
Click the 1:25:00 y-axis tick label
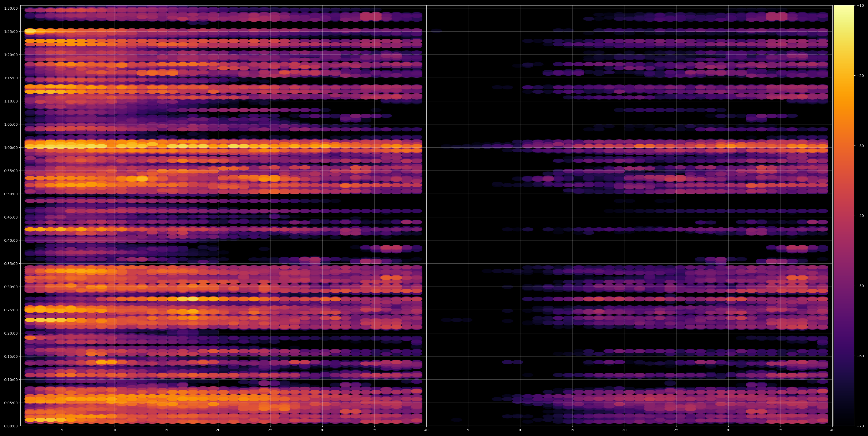tap(11, 31)
